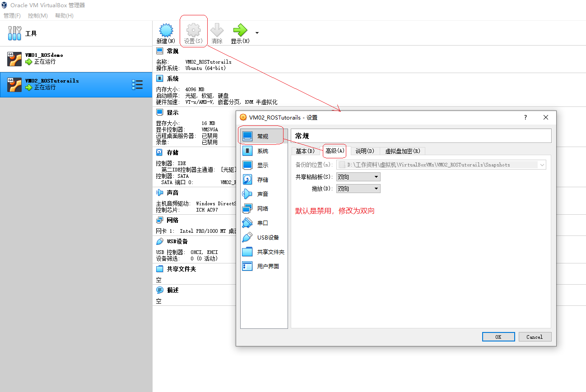The width and height of the screenshot is (586, 392).
Task: Confirm settings with the OK button
Action: (498, 337)
